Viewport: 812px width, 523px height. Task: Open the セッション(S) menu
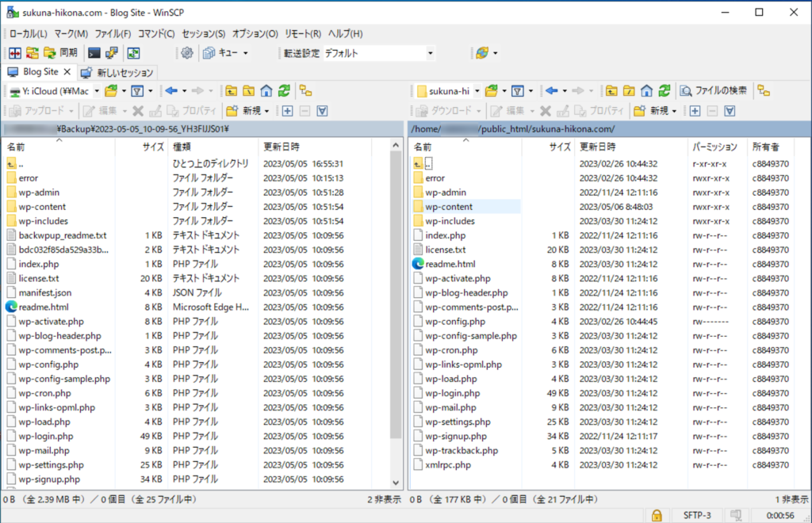point(204,33)
